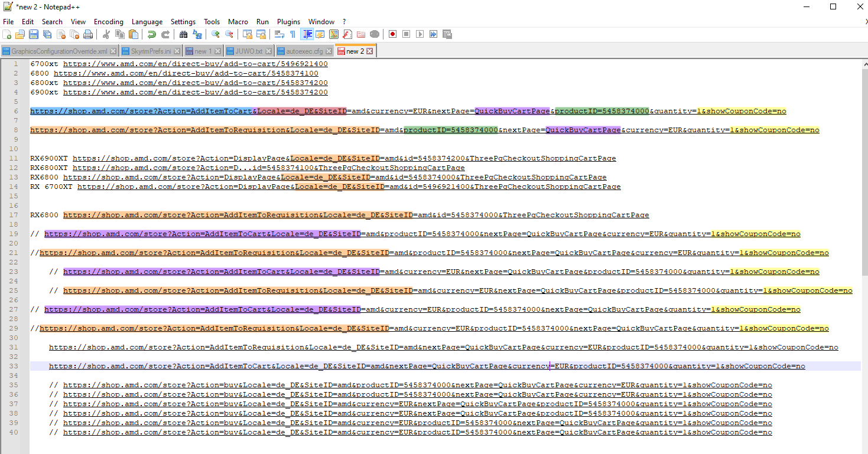Show the Function List panel icon
Viewport: 868px width, 454px height.
[x=347, y=34]
